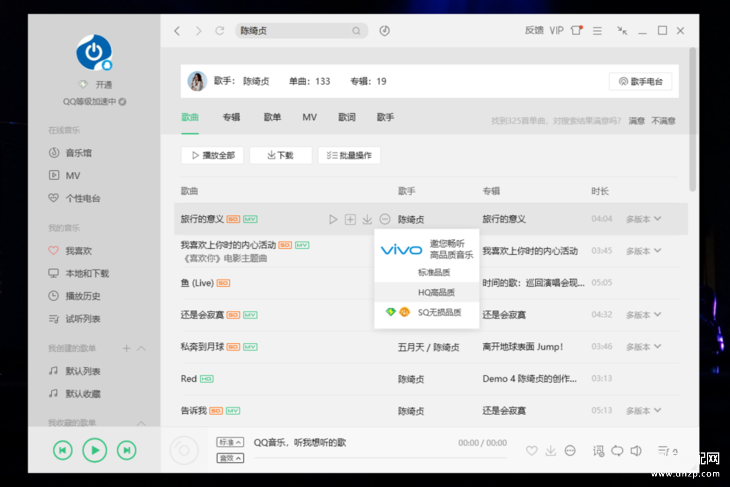Click the vertical scrollbar of results
The height and width of the screenshot is (487, 730).
(693, 119)
